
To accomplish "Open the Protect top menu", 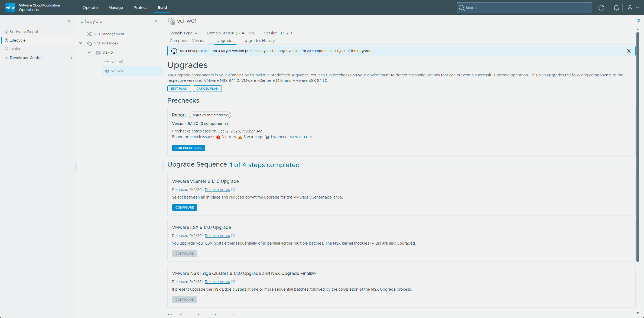I will tap(140, 8).
